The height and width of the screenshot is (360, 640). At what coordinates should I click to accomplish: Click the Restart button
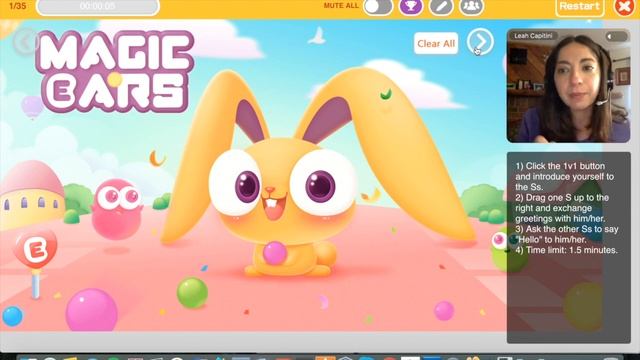click(580, 7)
